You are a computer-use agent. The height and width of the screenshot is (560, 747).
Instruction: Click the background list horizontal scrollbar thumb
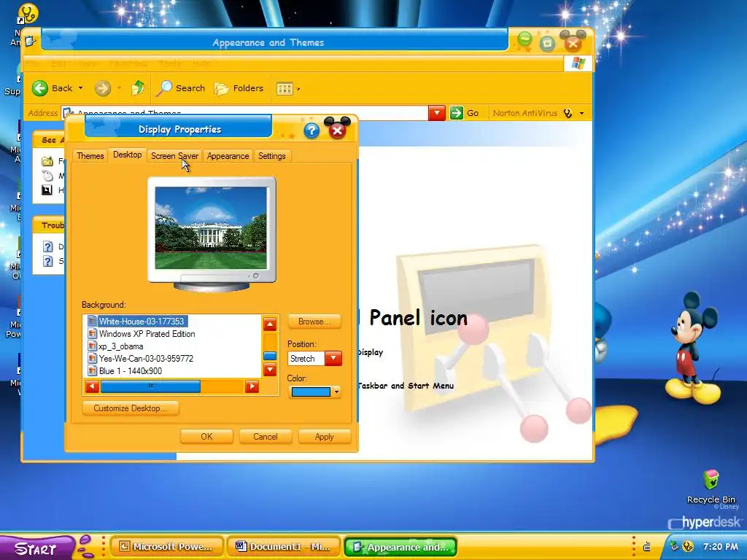point(150,386)
